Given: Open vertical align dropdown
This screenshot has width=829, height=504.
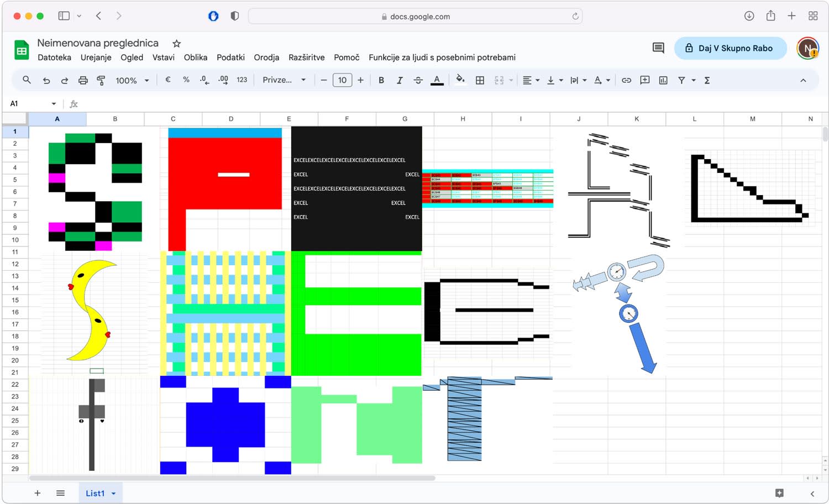Looking at the screenshot, I should pos(555,80).
